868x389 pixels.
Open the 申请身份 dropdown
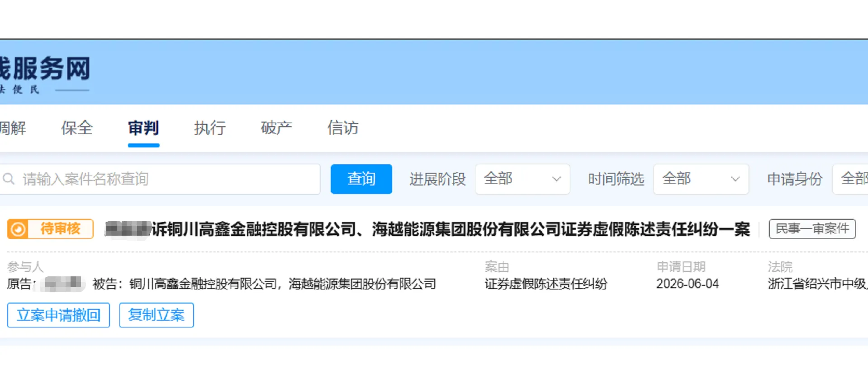pyautogui.click(x=850, y=179)
